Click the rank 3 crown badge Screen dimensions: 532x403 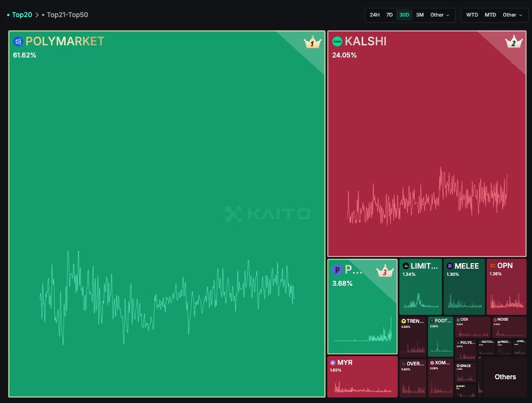[385, 271]
